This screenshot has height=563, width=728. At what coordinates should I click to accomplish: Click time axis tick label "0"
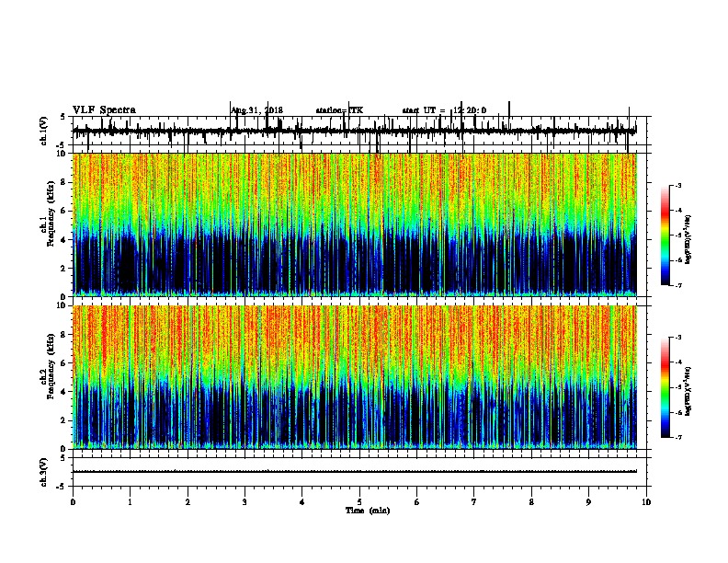pos(73,502)
